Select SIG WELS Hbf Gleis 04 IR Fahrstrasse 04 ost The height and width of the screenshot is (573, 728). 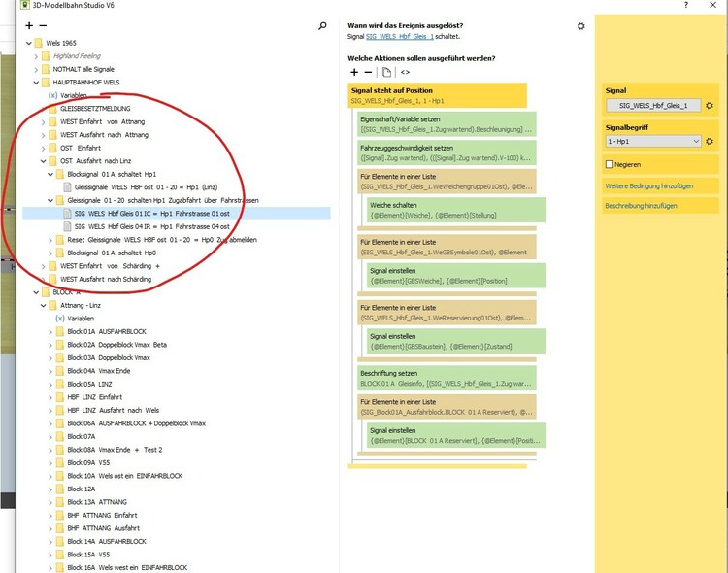click(x=151, y=227)
